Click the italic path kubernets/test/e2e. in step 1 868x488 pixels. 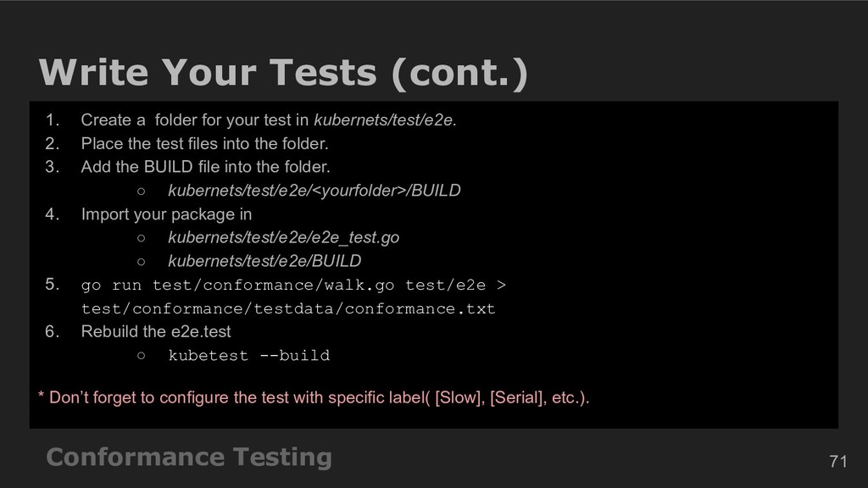385,119
